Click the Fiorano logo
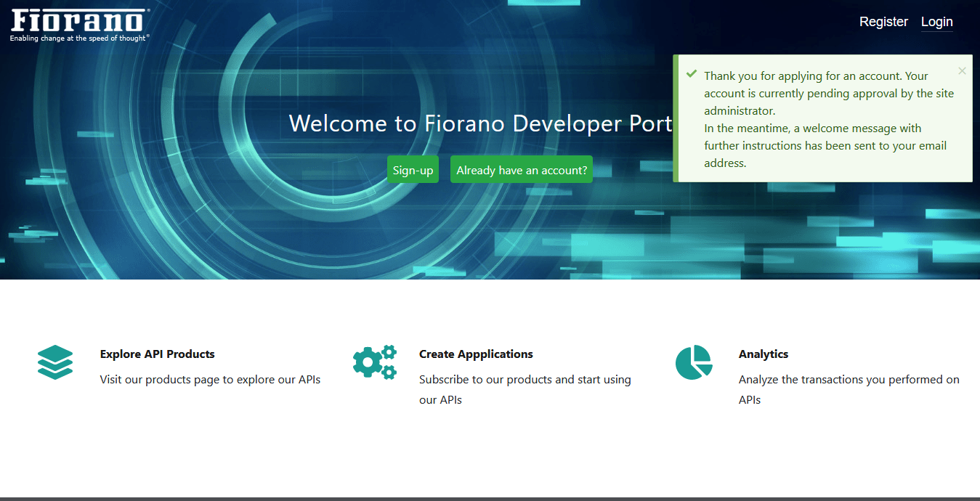Viewport: 980px width, 501px height. click(80, 25)
